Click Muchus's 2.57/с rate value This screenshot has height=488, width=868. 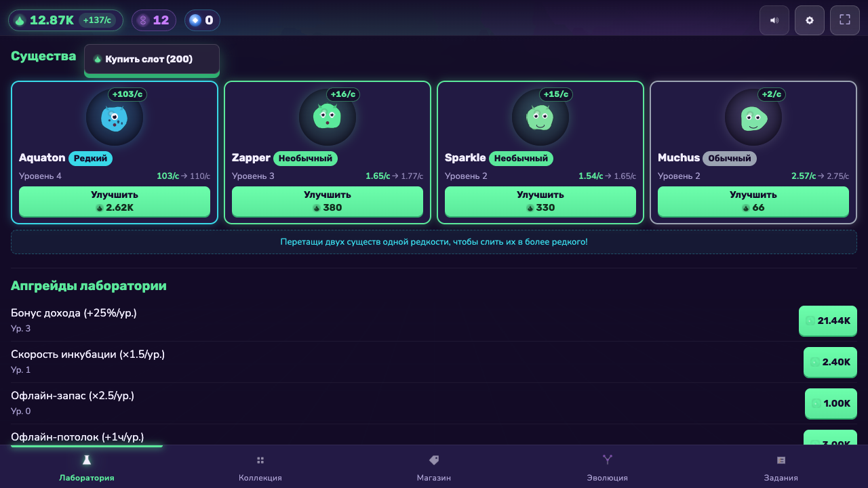804,176
